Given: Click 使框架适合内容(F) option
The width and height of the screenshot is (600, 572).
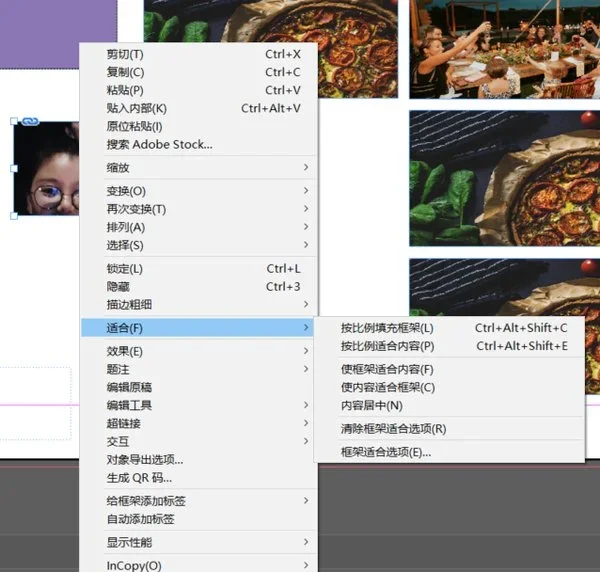Looking at the screenshot, I should coord(449,369).
